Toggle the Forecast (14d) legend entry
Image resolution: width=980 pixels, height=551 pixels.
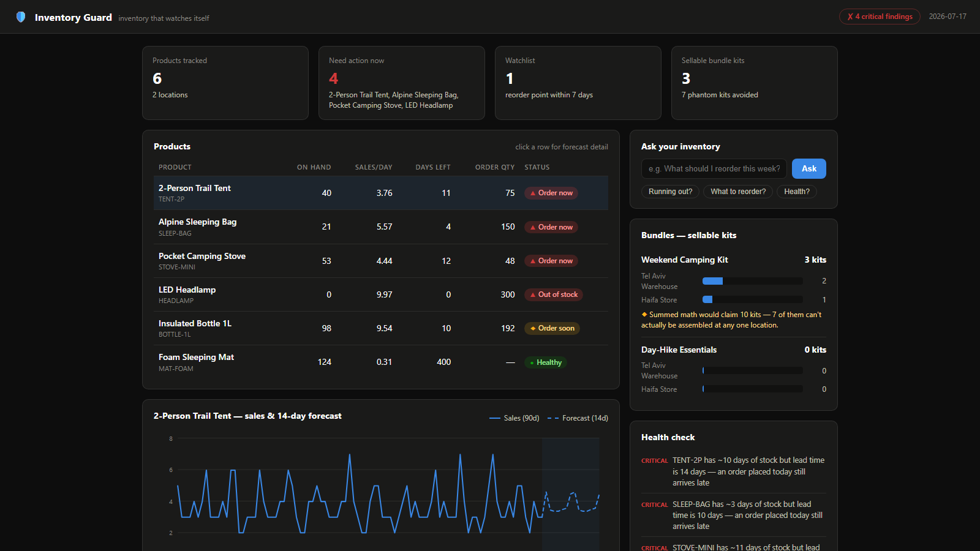coord(578,418)
